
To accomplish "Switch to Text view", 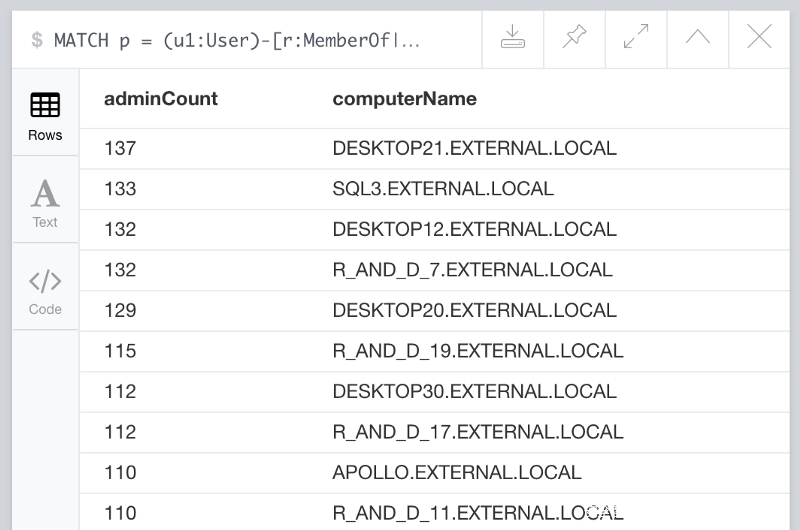I will coord(45,202).
